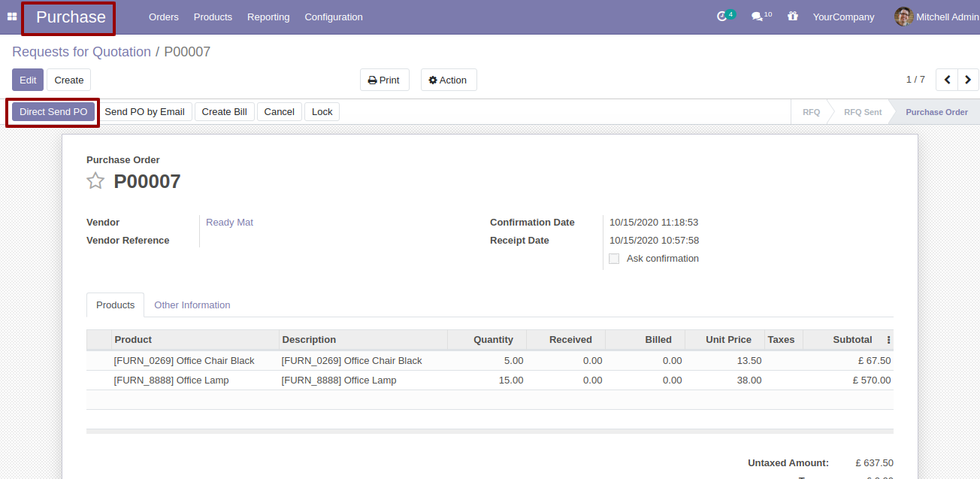Click the Create Bill button
Screen dimensions: 980x479
click(x=225, y=112)
